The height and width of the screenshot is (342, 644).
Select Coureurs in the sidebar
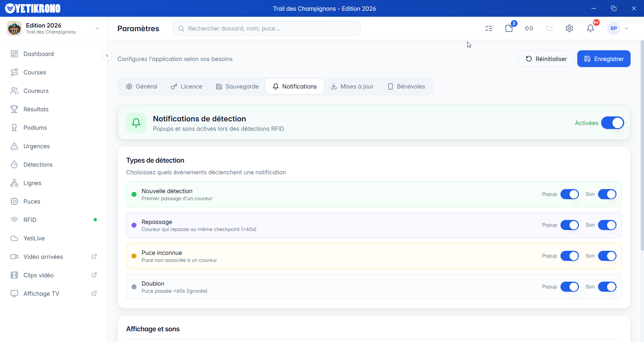36,91
